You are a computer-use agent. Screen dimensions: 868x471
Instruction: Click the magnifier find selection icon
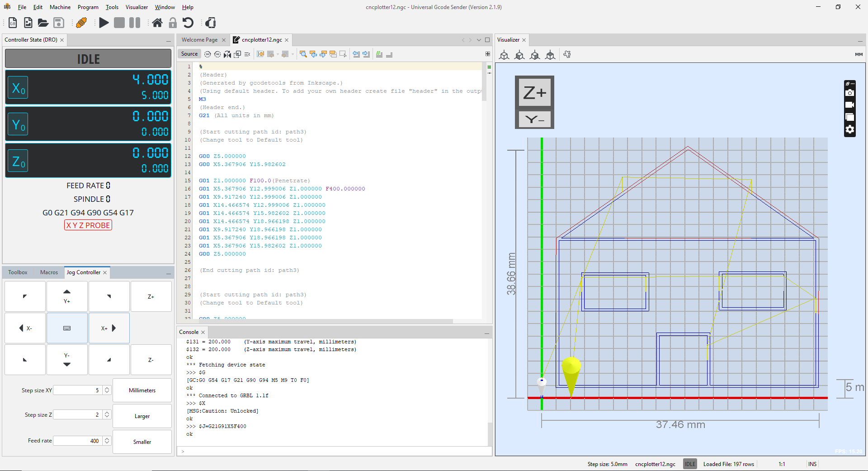(303, 54)
